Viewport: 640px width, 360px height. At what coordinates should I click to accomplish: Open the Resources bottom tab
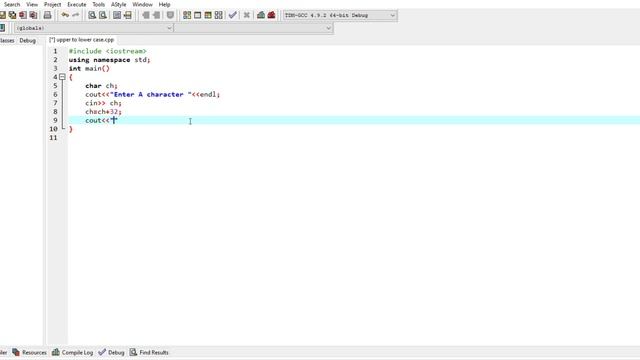29,352
